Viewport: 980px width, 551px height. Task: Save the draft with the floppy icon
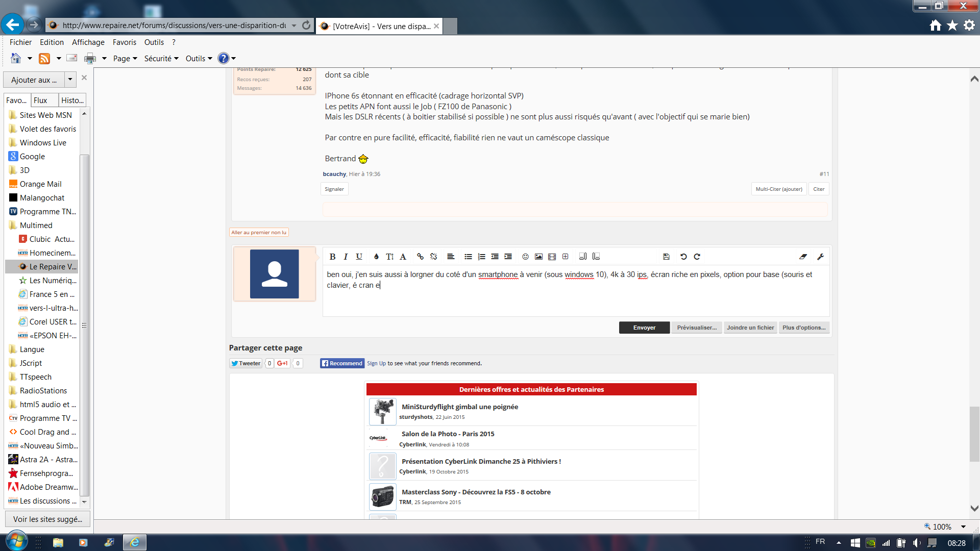[666, 257]
